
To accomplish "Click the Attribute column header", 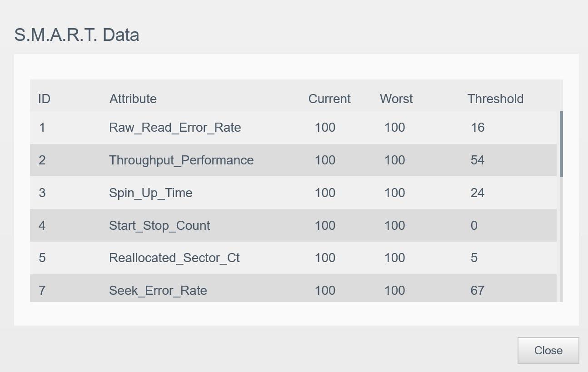I will 133,99.
